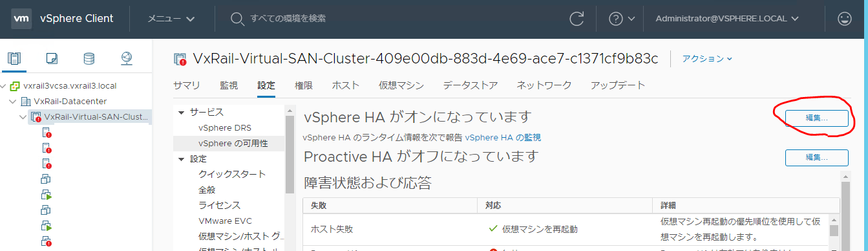Click 編集 for Proactive HA

point(816,157)
